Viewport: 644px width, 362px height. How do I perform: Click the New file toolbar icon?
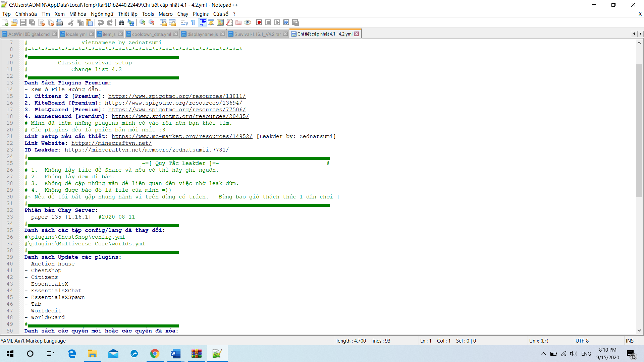coord(5,22)
